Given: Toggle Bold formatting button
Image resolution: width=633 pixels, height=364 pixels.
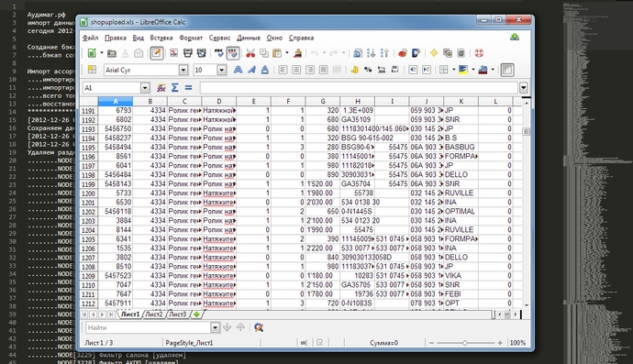Looking at the screenshot, I should (x=239, y=70).
